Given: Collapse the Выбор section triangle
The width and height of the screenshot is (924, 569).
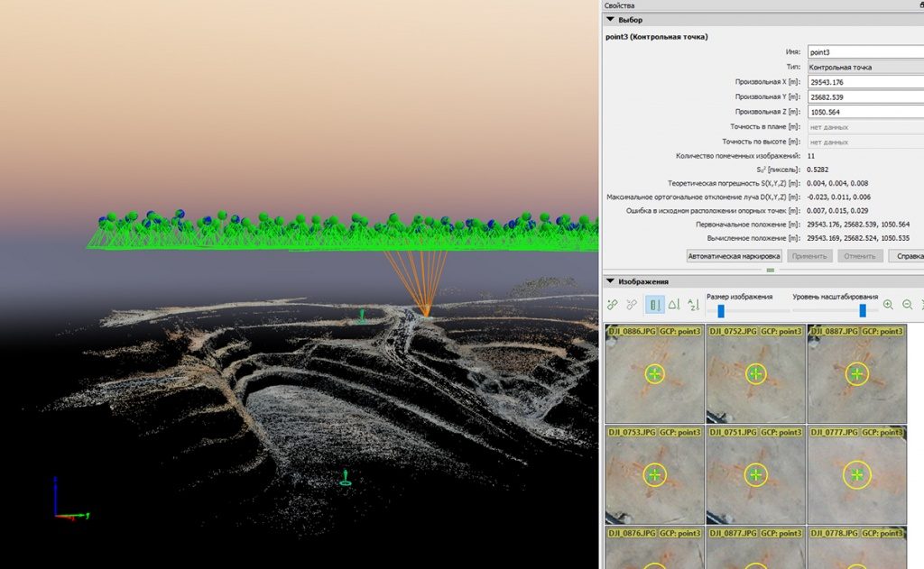Looking at the screenshot, I should click(x=611, y=20).
